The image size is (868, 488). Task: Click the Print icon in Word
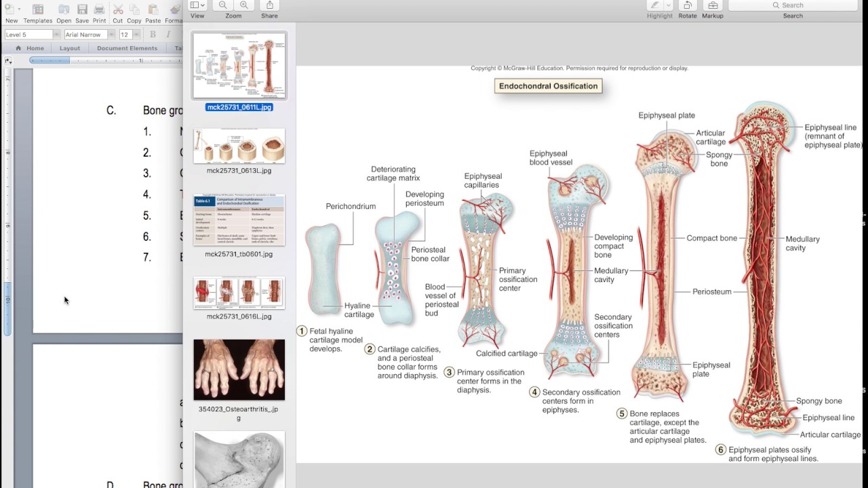click(x=99, y=10)
